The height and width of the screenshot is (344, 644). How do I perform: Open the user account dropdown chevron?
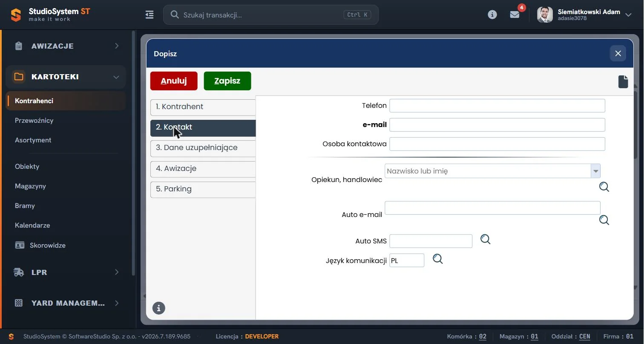(x=628, y=15)
